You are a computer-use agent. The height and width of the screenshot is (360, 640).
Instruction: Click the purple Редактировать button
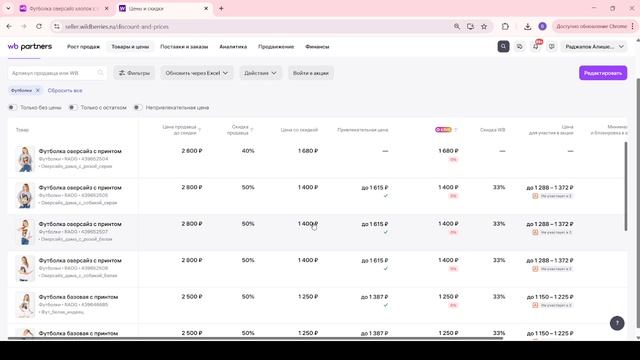tap(603, 73)
